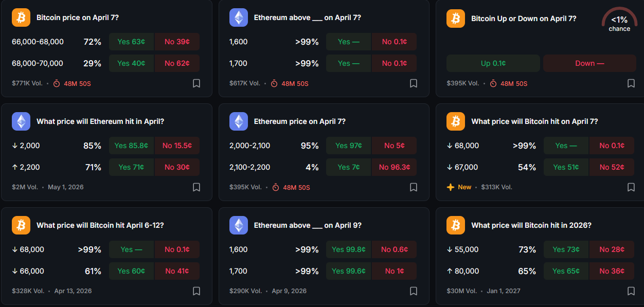The width and height of the screenshot is (644, 307).
Task: Bookmark 'What price will Bitcoin hit April 6-12?'
Action: tap(196, 291)
